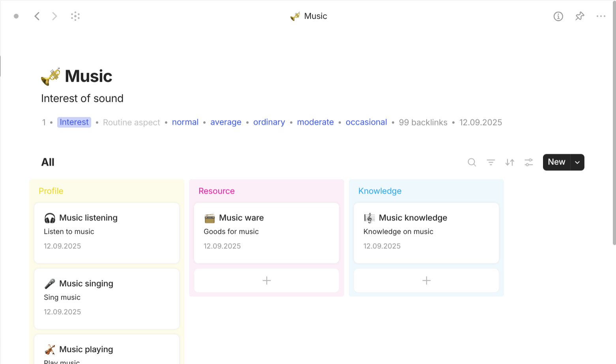
Task: Pin the Music page using the pin icon
Action: coord(580,16)
